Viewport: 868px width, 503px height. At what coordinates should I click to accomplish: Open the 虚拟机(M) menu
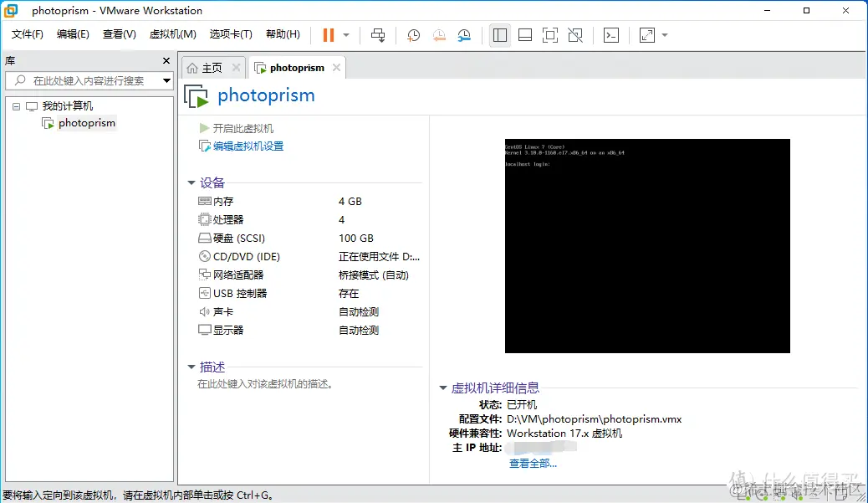point(172,34)
